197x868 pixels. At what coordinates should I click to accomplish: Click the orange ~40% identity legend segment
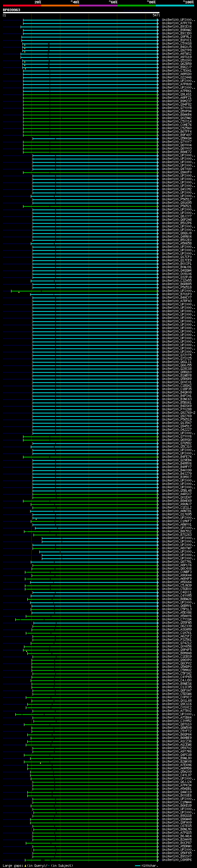(x=60, y=6)
